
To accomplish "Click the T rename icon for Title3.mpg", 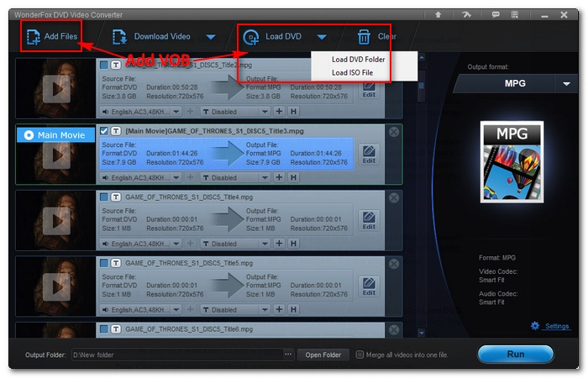I will 116,131.
